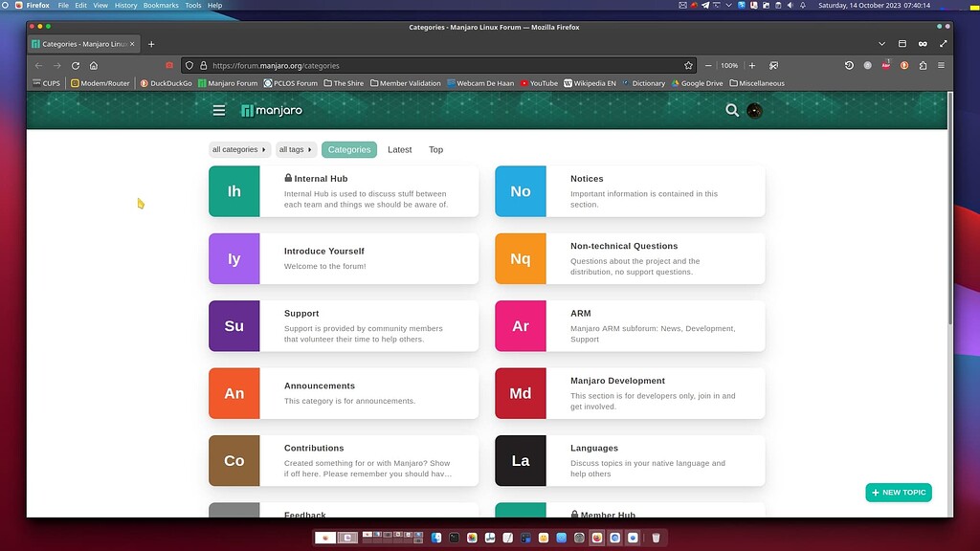Reset page zoom by clicking 100%
Image resolution: width=980 pixels, height=551 pixels.
(728, 65)
